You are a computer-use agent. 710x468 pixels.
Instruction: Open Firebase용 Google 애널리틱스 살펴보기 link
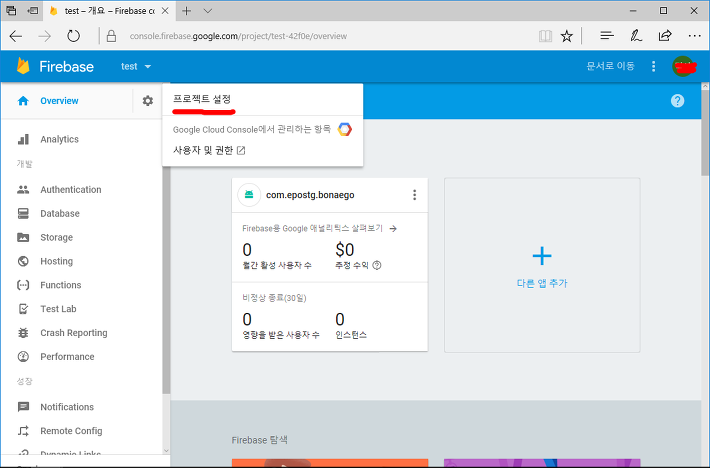click(x=319, y=229)
